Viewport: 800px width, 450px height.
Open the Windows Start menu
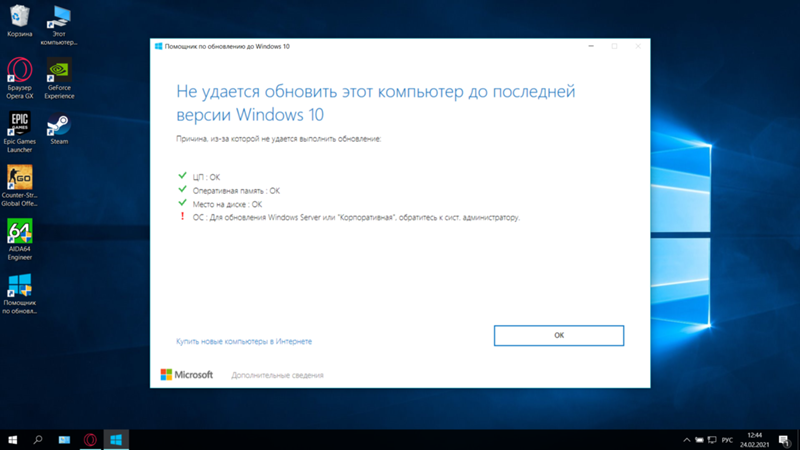pos(13,440)
